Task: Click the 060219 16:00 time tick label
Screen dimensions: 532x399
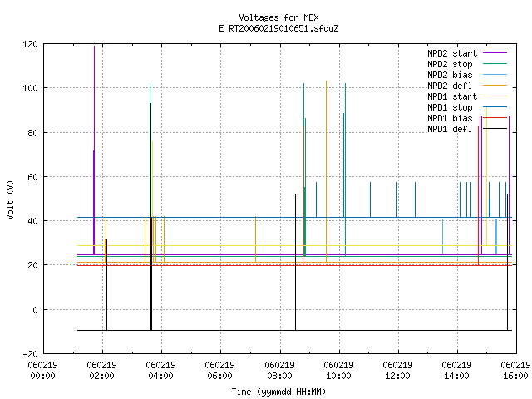Action: tap(515, 371)
